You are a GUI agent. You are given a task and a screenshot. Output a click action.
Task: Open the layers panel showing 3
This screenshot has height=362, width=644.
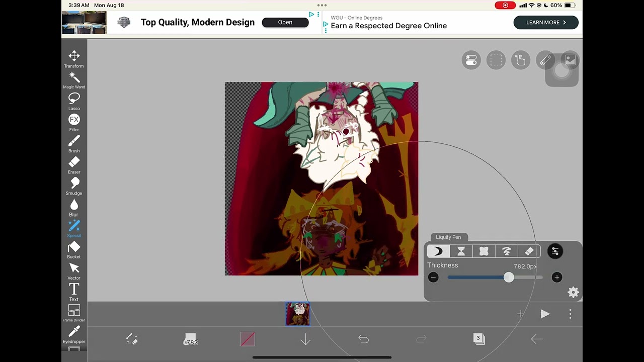[478, 339]
